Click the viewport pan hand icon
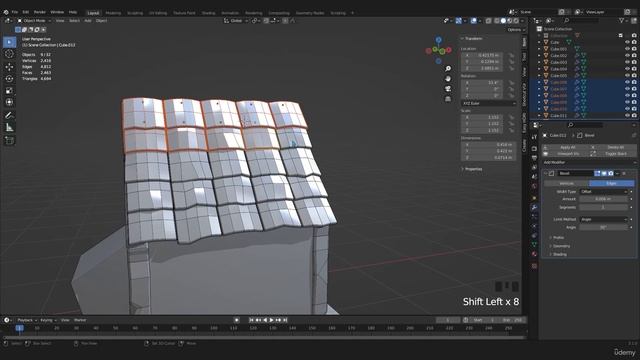Viewport: 640px width, 360px height. click(448, 79)
